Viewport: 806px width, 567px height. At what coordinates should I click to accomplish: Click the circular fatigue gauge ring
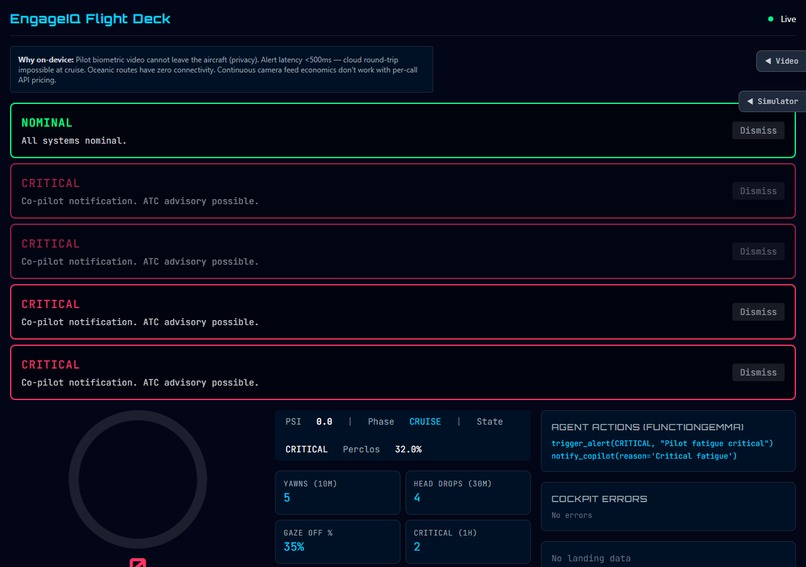pos(138,480)
